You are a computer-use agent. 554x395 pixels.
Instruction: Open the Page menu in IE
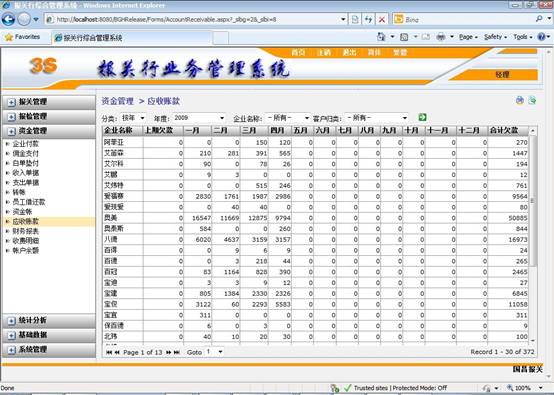tap(468, 37)
